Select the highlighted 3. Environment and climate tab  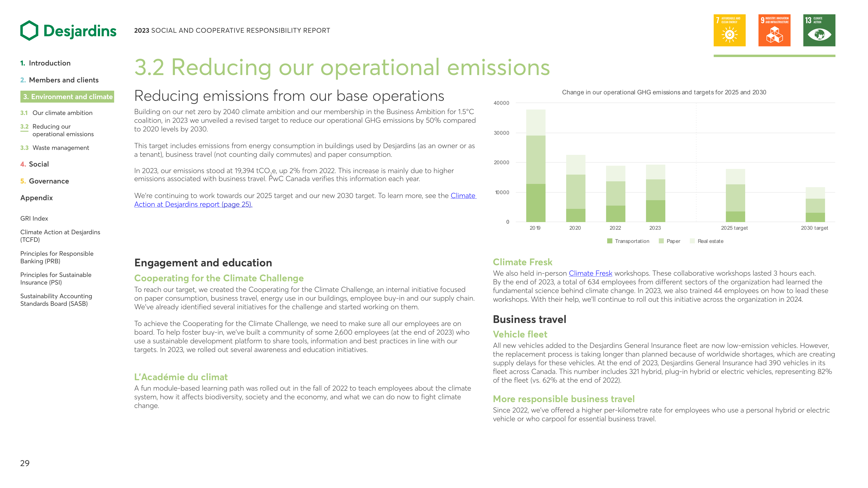67,97
